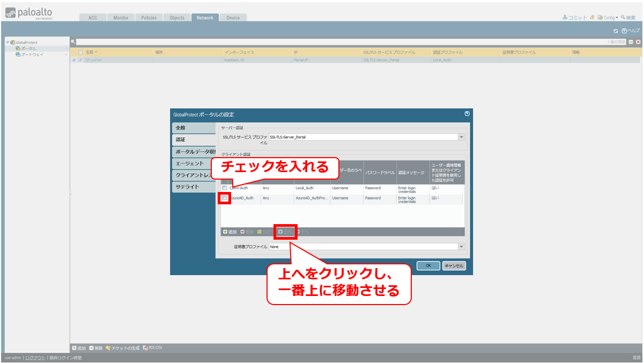
Task: Click the コミット (commit) icon
Action: (565, 18)
